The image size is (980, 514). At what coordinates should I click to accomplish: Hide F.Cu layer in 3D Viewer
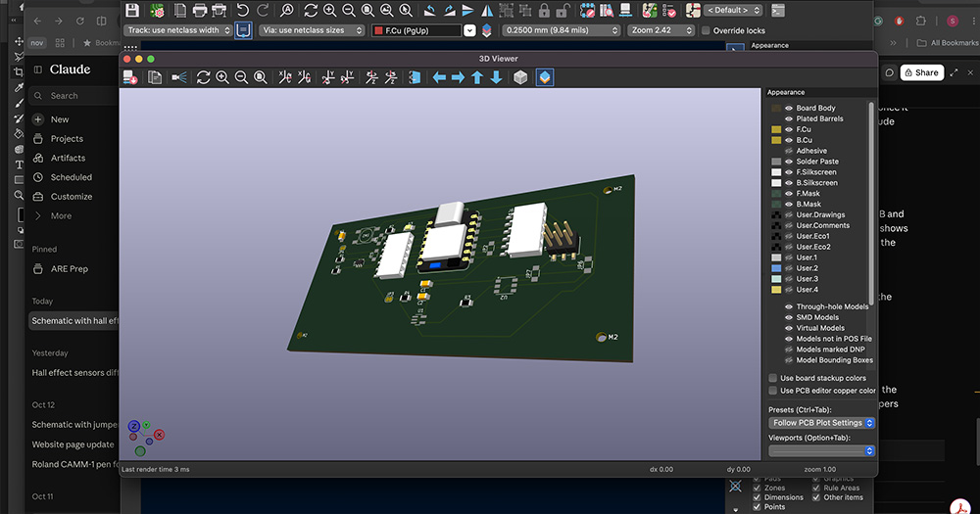tap(789, 129)
